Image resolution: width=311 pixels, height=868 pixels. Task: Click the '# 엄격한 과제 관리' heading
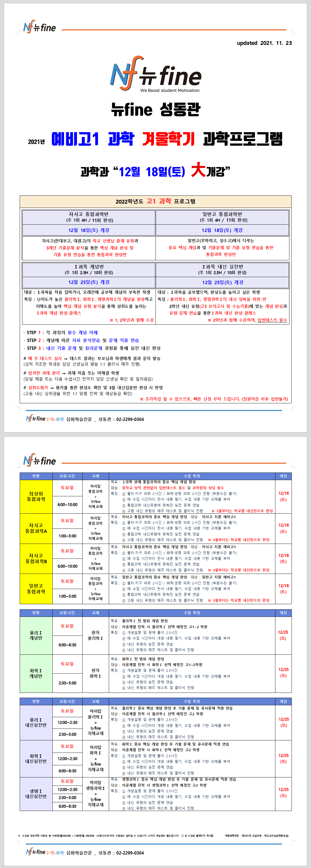pos(42,373)
